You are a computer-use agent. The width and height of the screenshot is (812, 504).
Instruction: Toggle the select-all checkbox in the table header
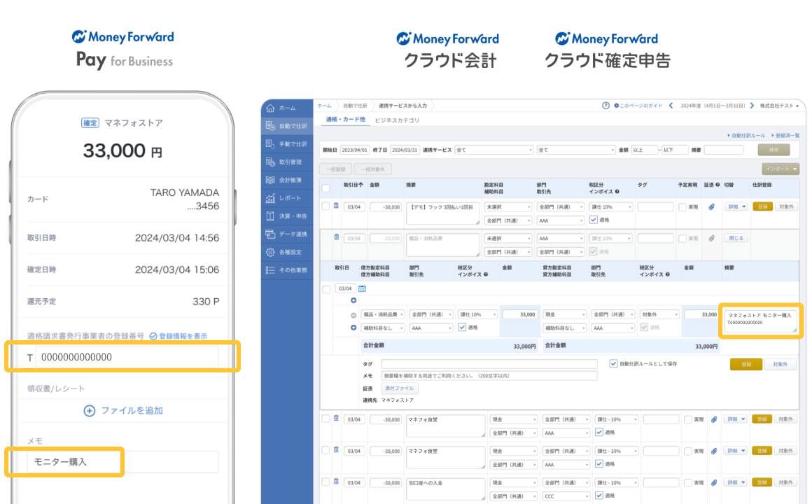coord(325,188)
